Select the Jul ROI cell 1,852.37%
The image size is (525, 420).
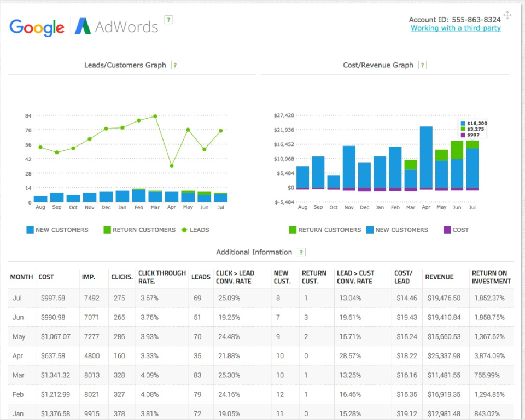click(489, 297)
